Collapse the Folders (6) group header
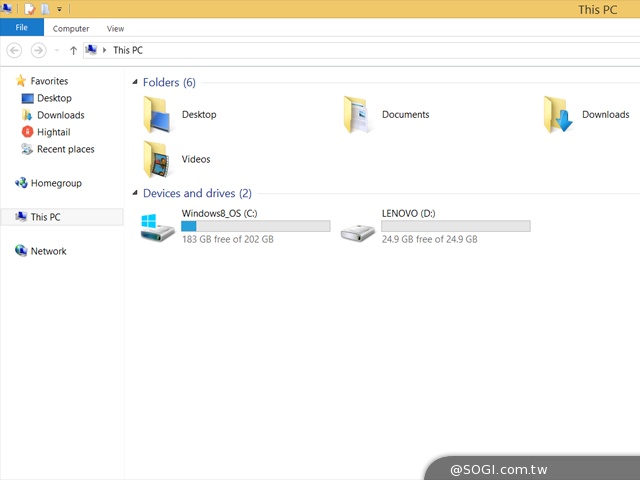This screenshot has width=640, height=480. click(x=169, y=82)
